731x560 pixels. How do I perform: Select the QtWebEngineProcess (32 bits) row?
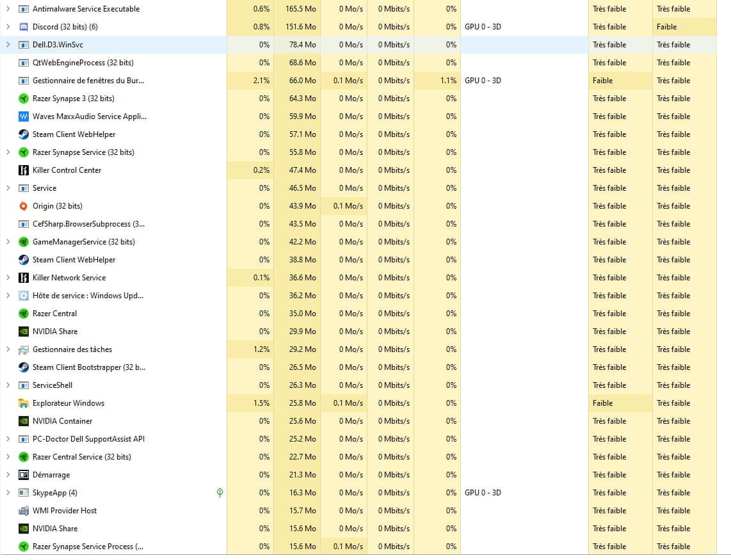coord(83,63)
